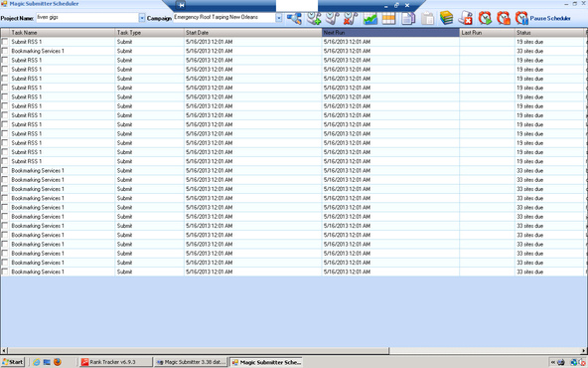Open the Project Name dropdown arrow
588x368 pixels.
[142, 18]
